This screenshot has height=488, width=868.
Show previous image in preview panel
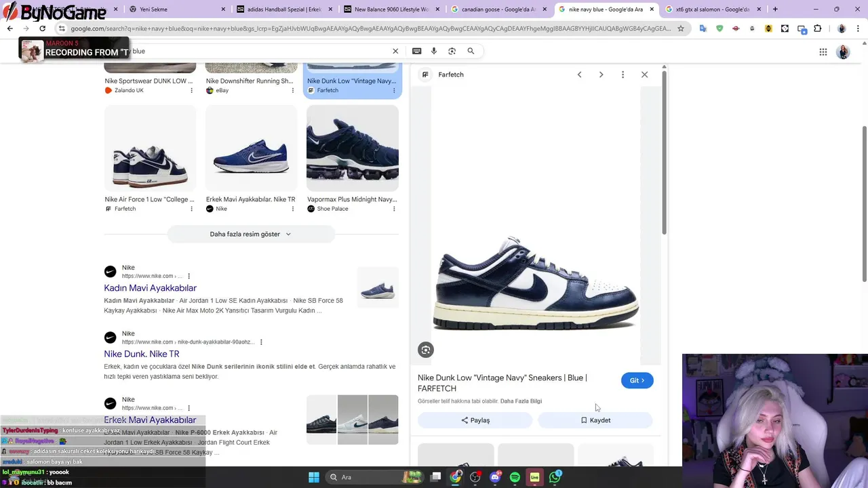click(x=579, y=75)
